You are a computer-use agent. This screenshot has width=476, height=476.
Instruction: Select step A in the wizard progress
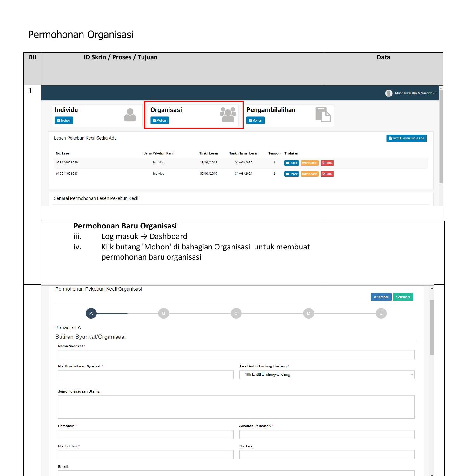pos(91,313)
